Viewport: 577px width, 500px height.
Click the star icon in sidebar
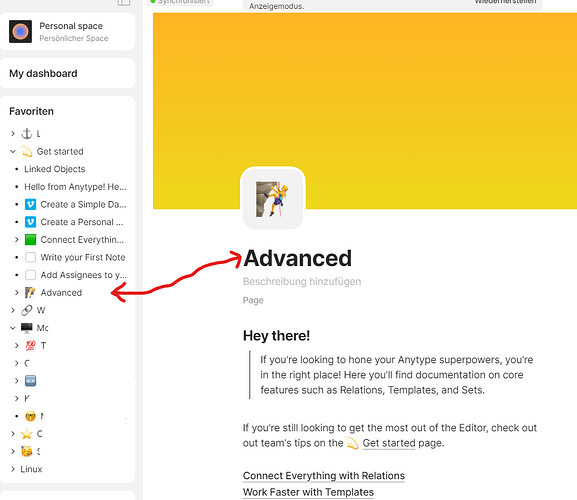point(26,434)
